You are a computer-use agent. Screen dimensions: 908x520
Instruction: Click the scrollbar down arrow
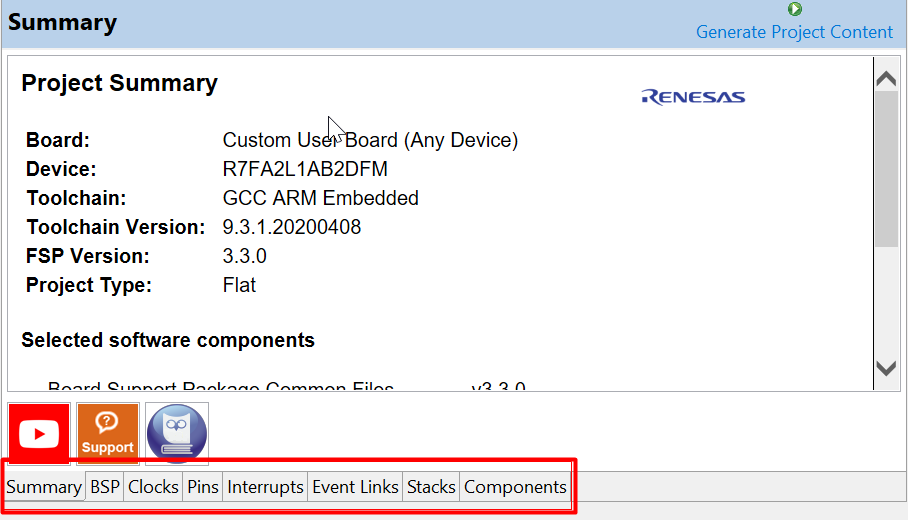click(885, 368)
